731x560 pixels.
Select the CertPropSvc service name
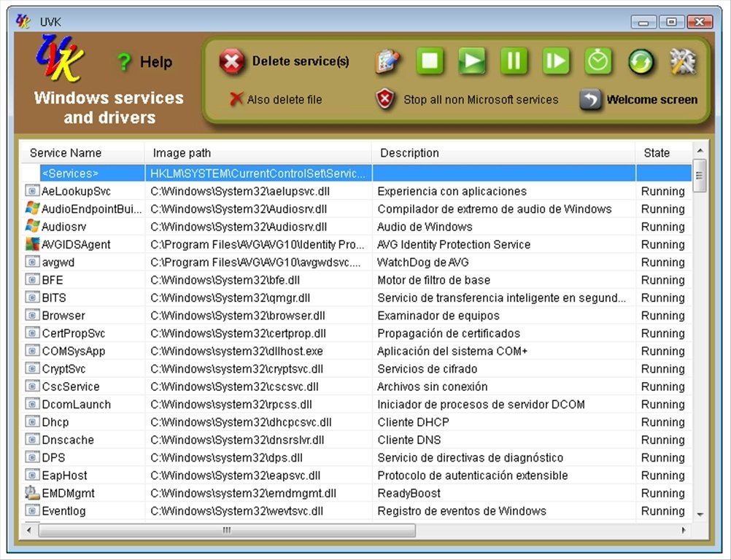[x=73, y=333]
